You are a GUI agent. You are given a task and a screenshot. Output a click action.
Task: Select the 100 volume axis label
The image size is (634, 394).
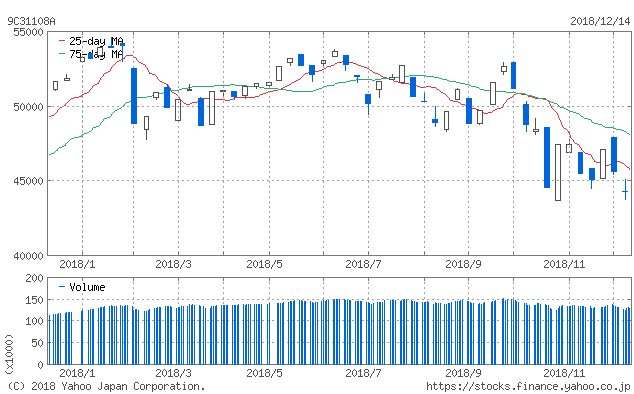[x=34, y=322]
